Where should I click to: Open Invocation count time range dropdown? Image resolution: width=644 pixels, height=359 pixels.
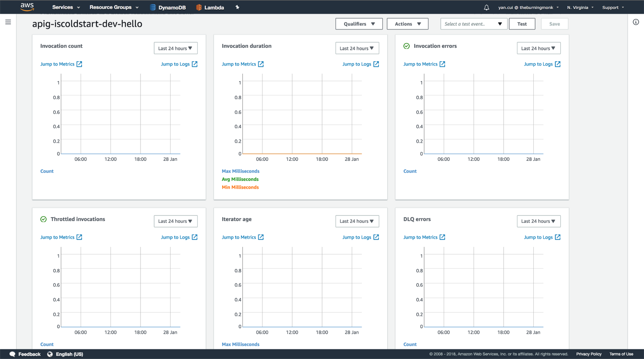(x=175, y=48)
